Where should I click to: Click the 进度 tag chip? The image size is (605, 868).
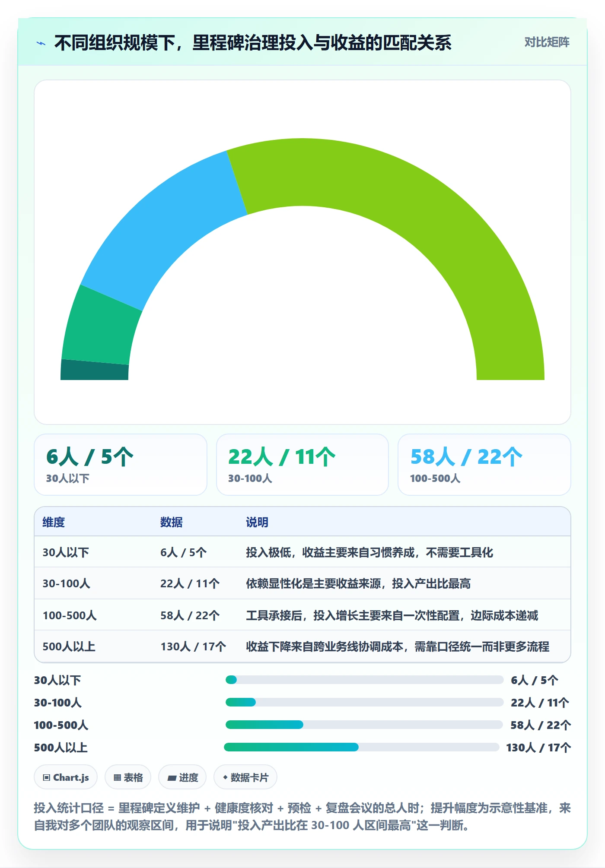182,777
